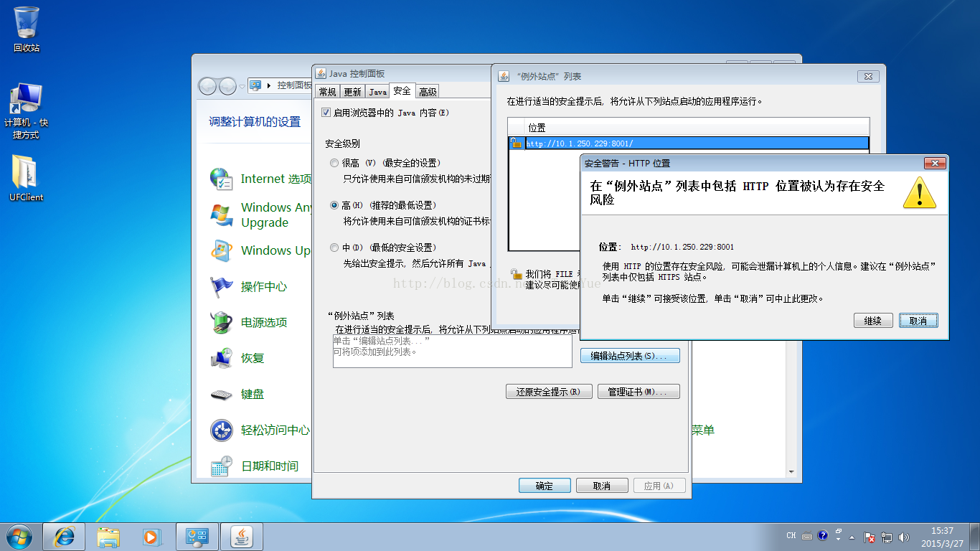Click 还原安全提示(R) button

point(549,392)
